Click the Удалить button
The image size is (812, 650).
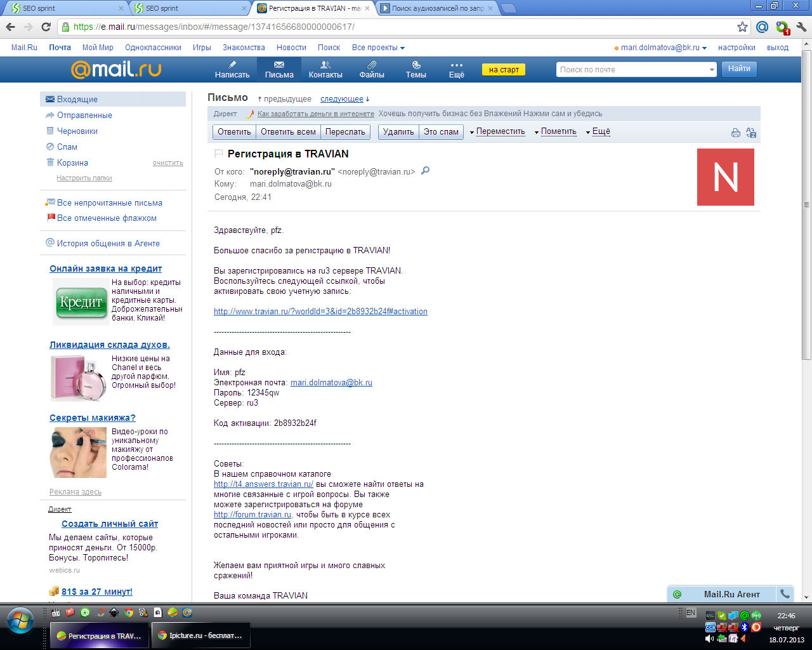click(398, 132)
